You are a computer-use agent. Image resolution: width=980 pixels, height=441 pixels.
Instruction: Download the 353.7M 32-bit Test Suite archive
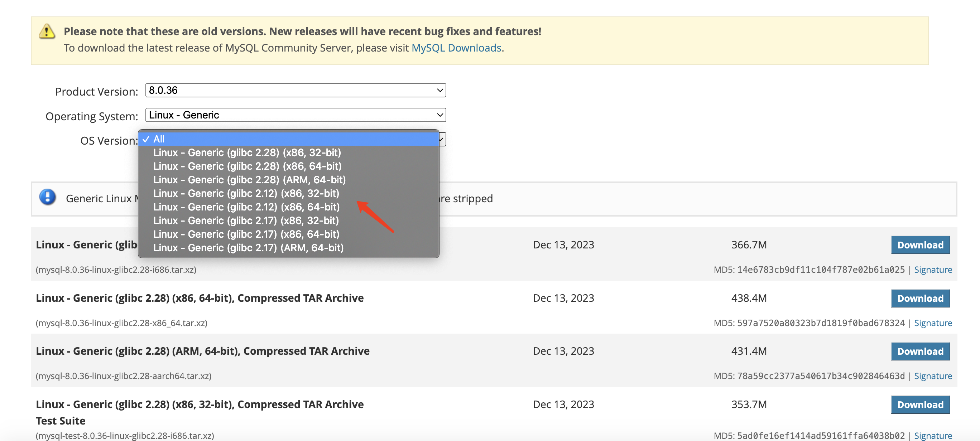pyautogui.click(x=920, y=404)
